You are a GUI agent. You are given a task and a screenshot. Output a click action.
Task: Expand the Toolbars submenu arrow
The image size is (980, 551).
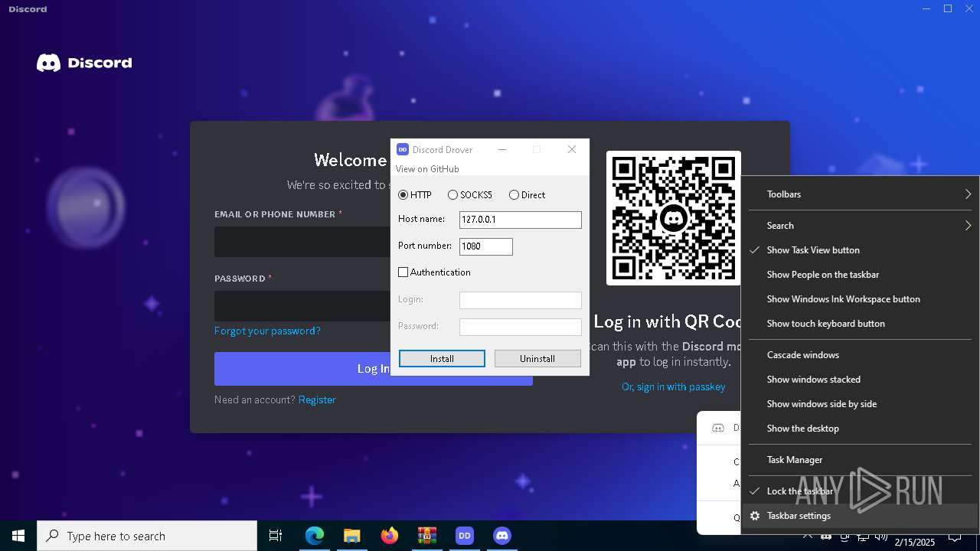coord(968,194)
